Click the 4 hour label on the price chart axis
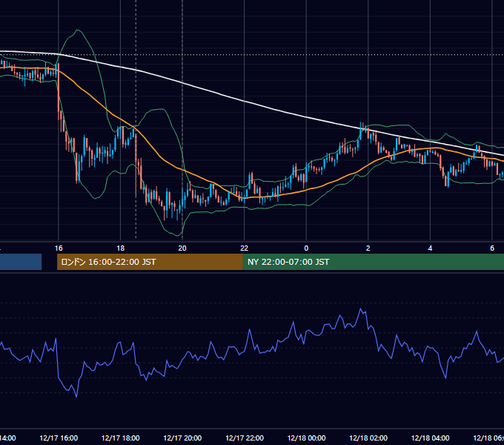The image size is (504, 445). point(430,248)
